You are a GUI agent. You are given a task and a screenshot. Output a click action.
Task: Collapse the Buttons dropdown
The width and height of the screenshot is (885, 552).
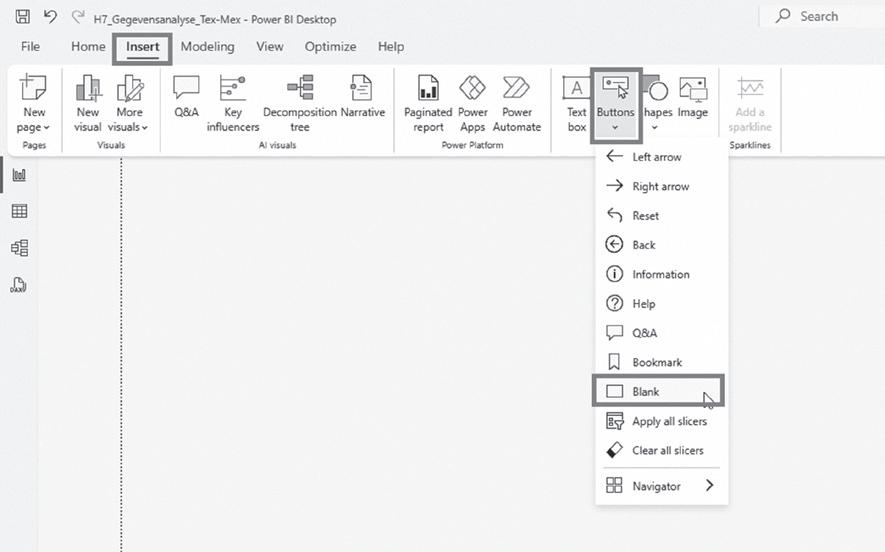(x=615, y=105)
